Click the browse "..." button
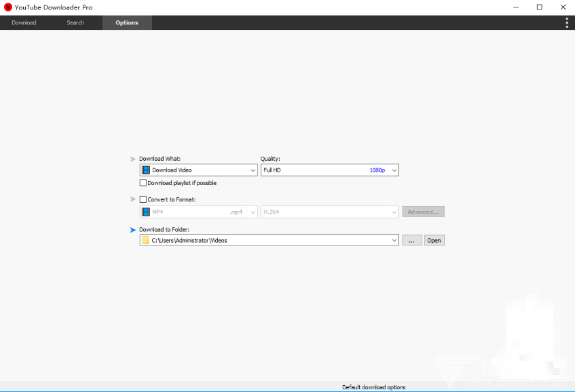This screenshot has height=392, width=575. (x=411, y=240)
